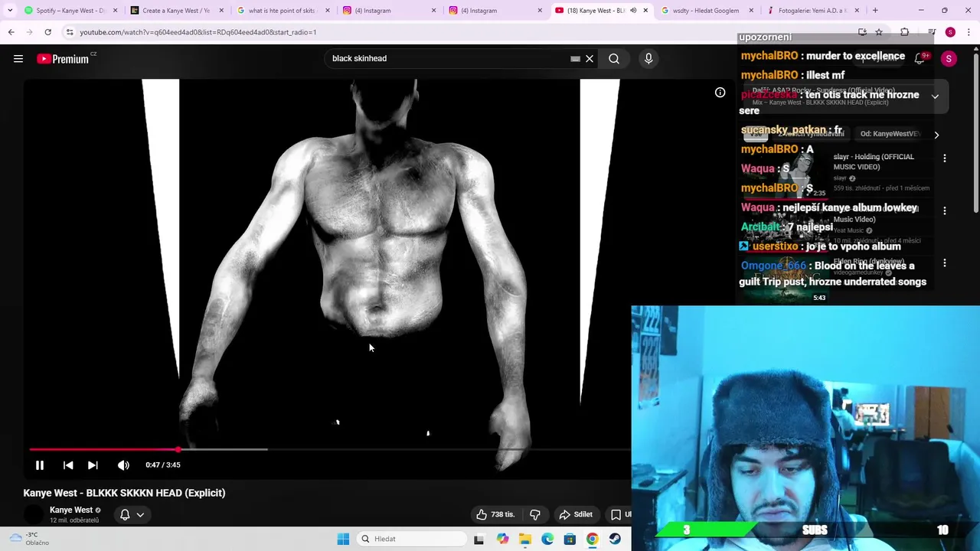This screenshot has height=551, width=980.
Task: Go back in browser history
Action: 11,32
